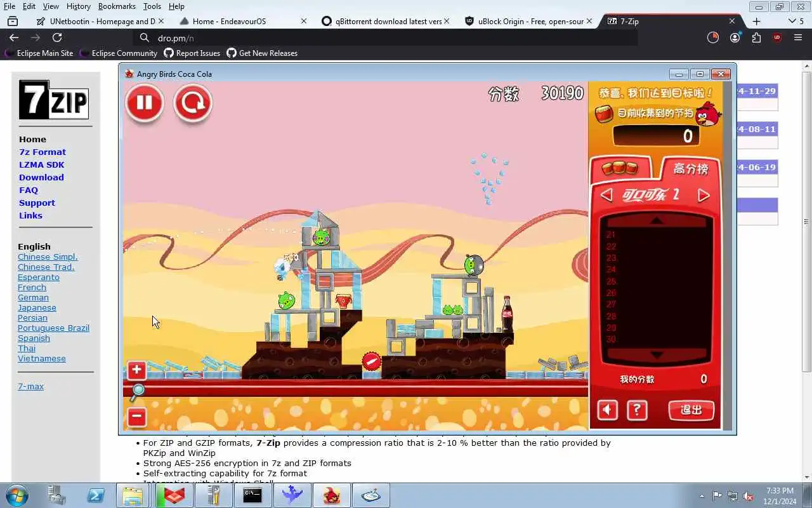Open a new browser tab
This screenshot has width=812, height=508.
click(756, 21)
